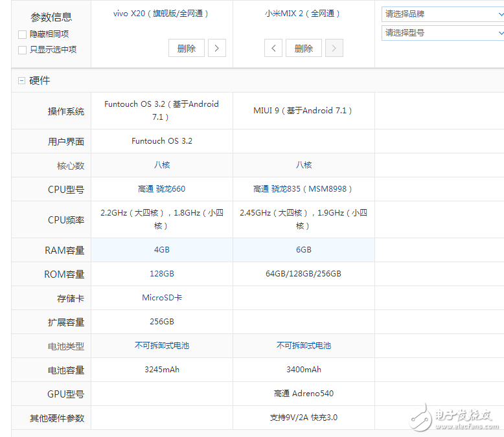
Task: Click the 64GB/128GB/256GB ROM cell
Action: click(303, 274)
